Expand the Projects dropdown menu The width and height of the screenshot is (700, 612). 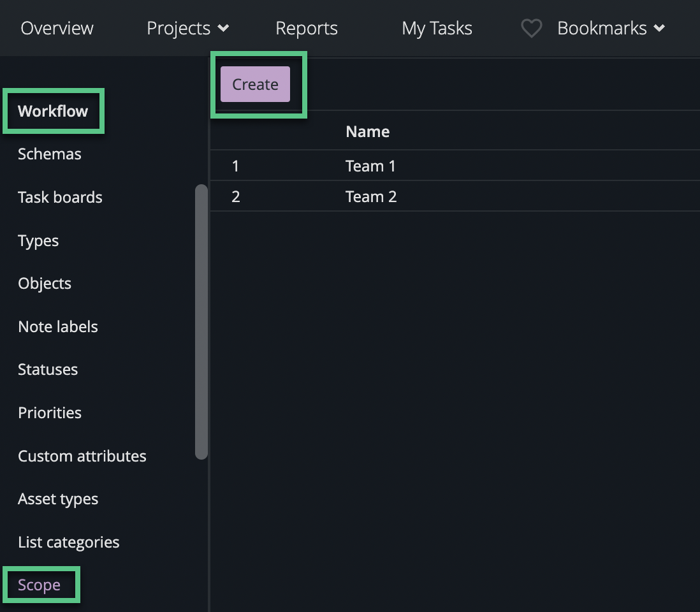point(187,28)
